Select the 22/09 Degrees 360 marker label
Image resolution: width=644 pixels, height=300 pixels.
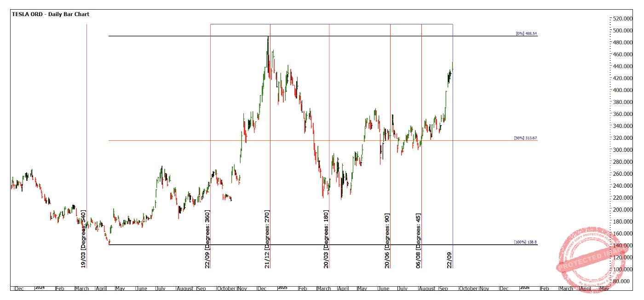tap(207, 239)
